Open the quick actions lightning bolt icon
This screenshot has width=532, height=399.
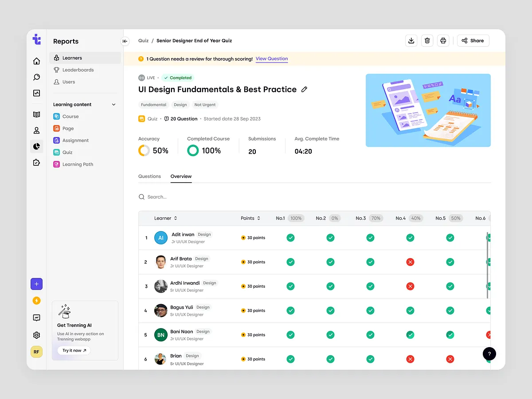point(36,301)
